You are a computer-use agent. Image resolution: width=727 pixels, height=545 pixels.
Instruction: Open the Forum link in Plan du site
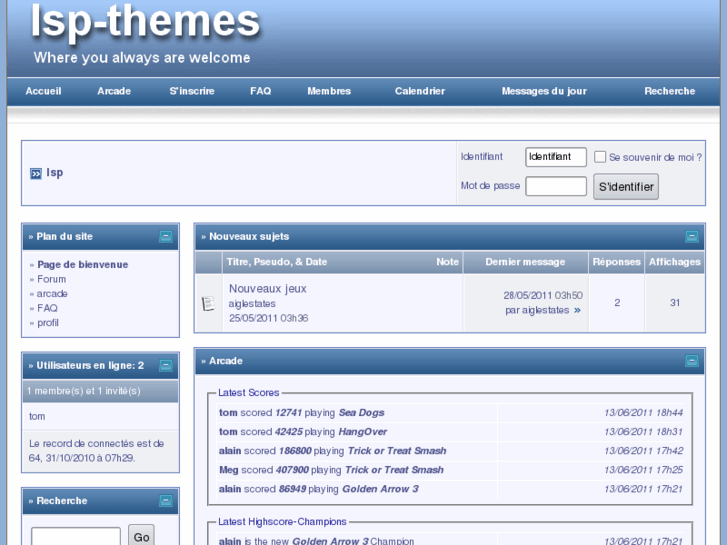coord(51,279)
